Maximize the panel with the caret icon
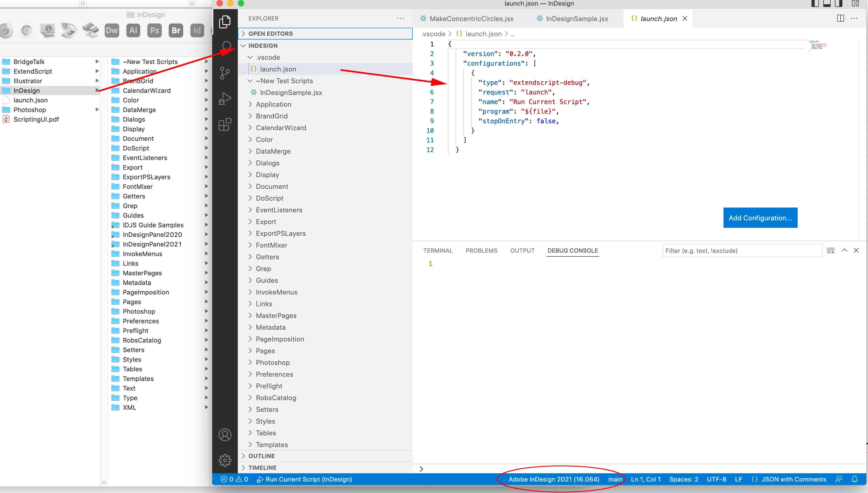Image resolution: width=868 pixels, height=493 pixels. pyautogui.click(x=844, y=250)
